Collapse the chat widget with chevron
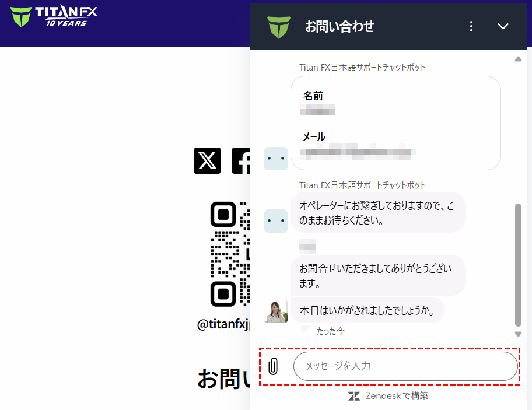Image resolution: width=532 pixels, height=410 pixels. tap(503, 26)
